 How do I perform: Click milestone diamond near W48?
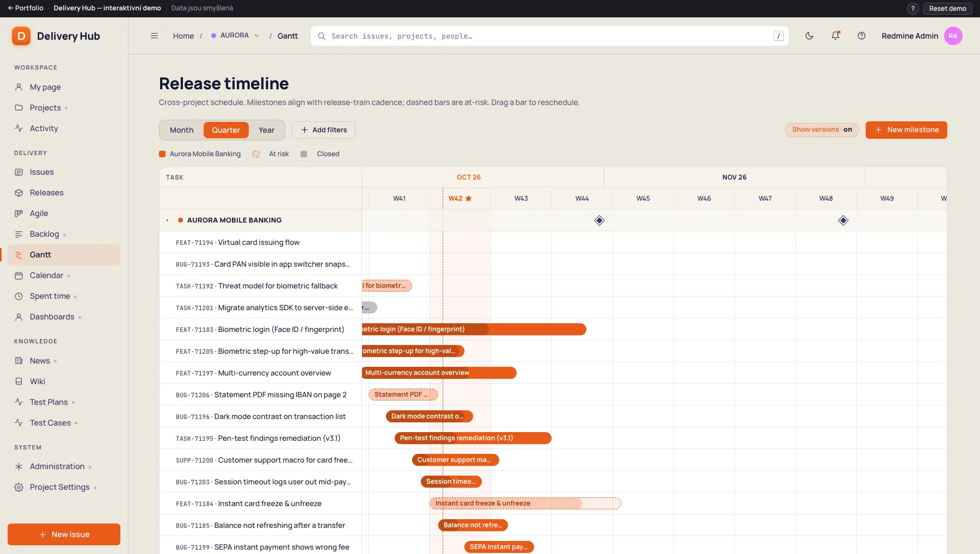point(843,220)
